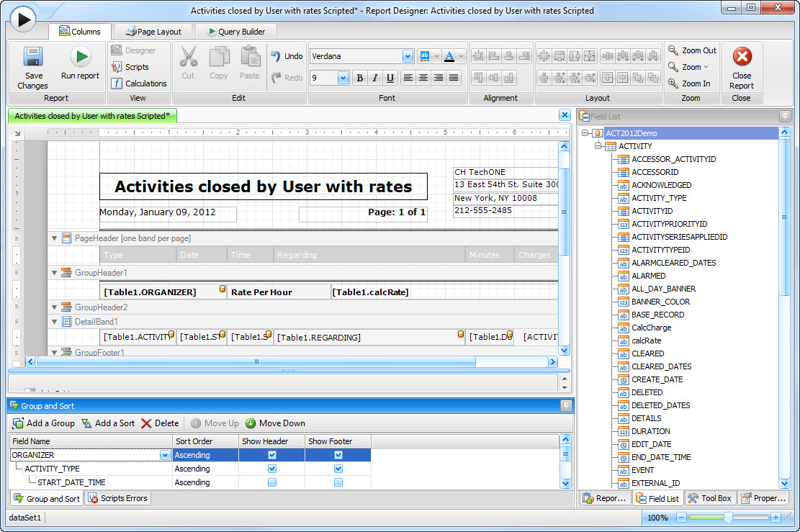This screenshot has height=532, width=800.
Task: Apply bold formatting
Action: tap(360, 78)
